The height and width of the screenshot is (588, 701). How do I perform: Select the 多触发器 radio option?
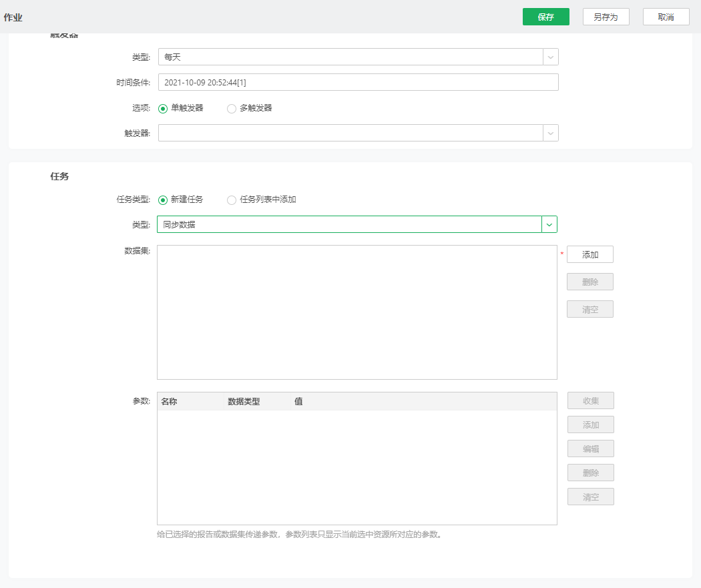pos(232,108)
